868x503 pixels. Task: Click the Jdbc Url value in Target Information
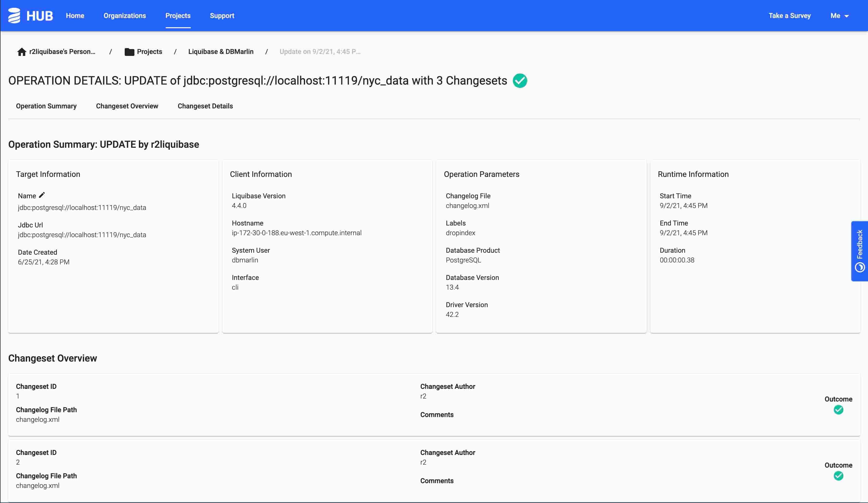click(82, 235)
